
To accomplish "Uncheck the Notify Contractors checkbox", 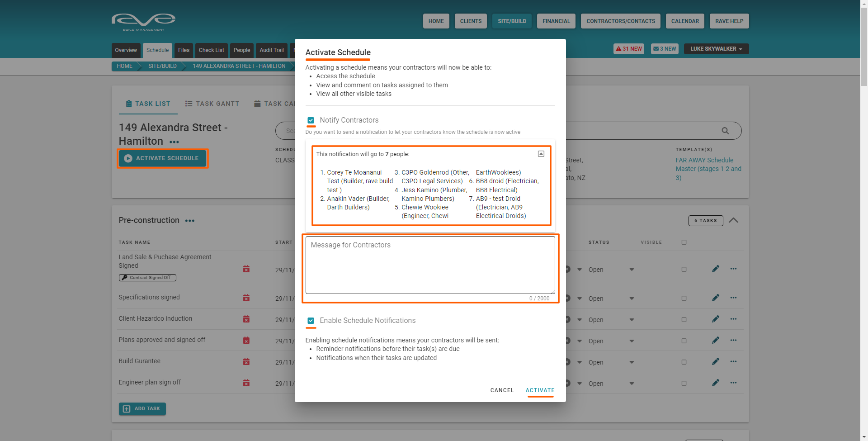I will [x=311, y=120].
